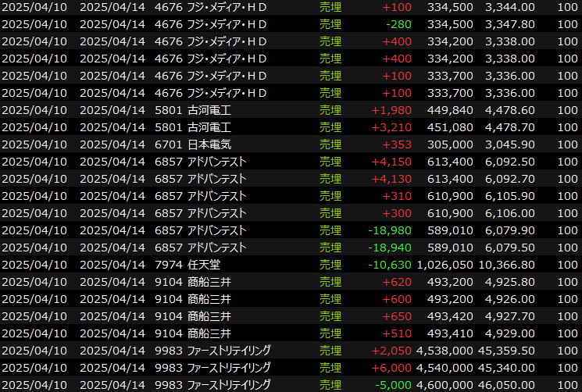The image size is (582, 392).
Task: Select the 任天堂 stock name cell
Action: click(x=205, y=265)
